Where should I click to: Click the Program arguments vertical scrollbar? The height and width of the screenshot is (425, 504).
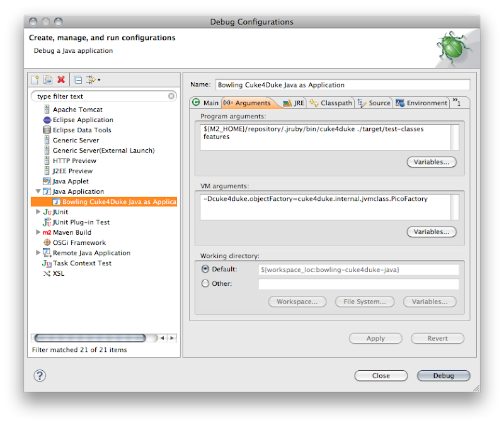tap(454, 137)
